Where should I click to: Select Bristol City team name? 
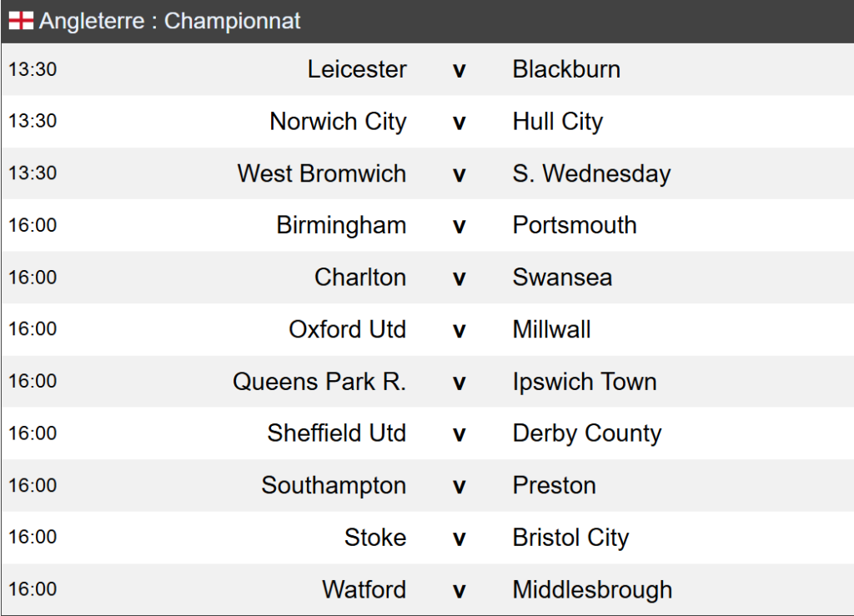coord(570,538)
